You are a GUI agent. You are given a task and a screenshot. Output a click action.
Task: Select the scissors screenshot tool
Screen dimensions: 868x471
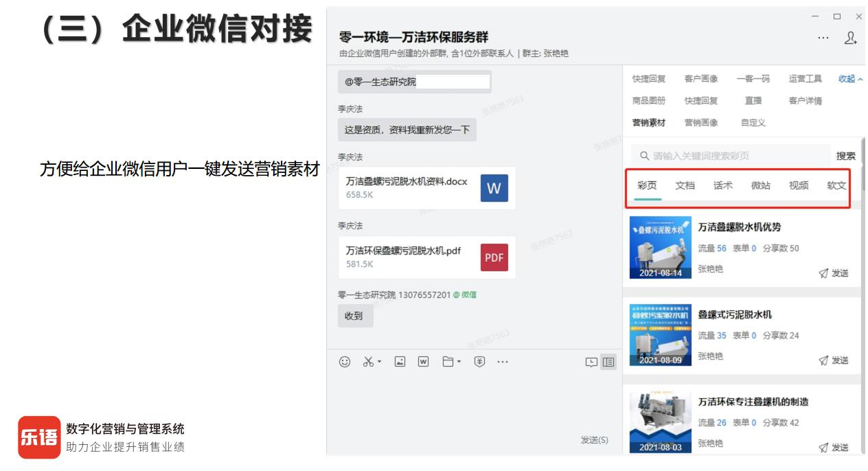pos(369,362)
